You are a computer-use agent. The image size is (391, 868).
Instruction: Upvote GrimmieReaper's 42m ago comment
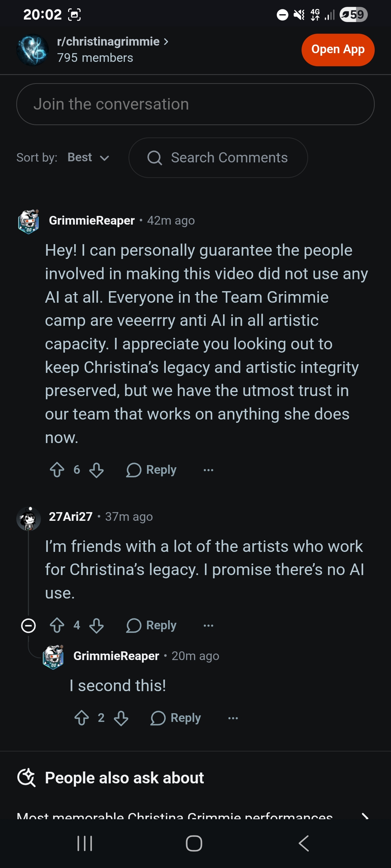point(57,470)
